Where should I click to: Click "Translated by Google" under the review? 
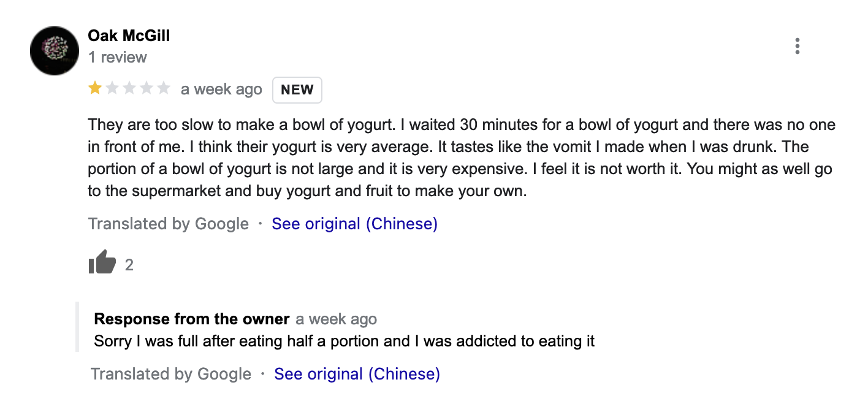(168, 224)
